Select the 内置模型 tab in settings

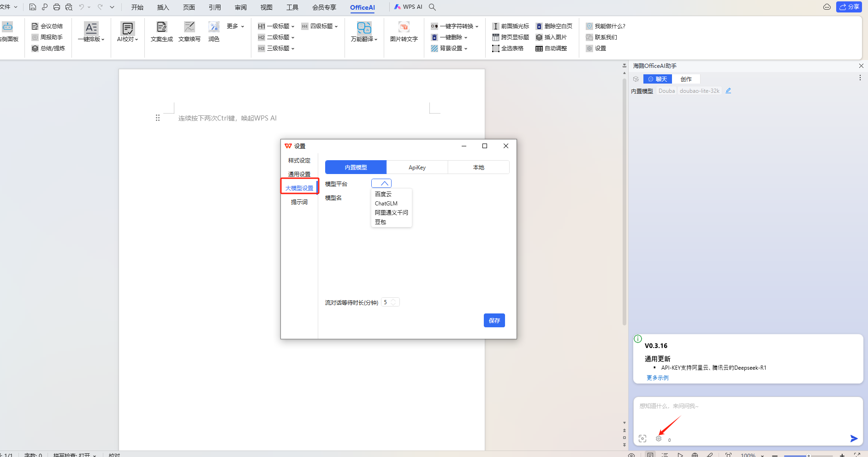click(356, 168)
